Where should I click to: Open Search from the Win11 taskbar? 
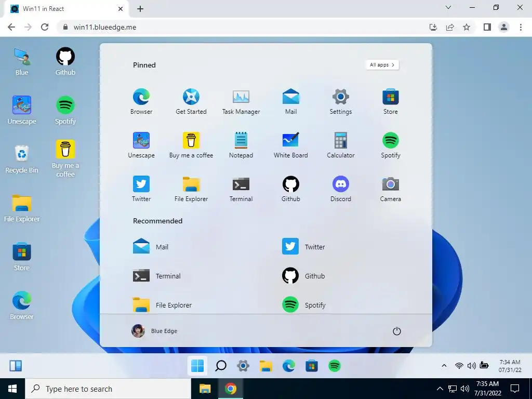click(220, 366)
